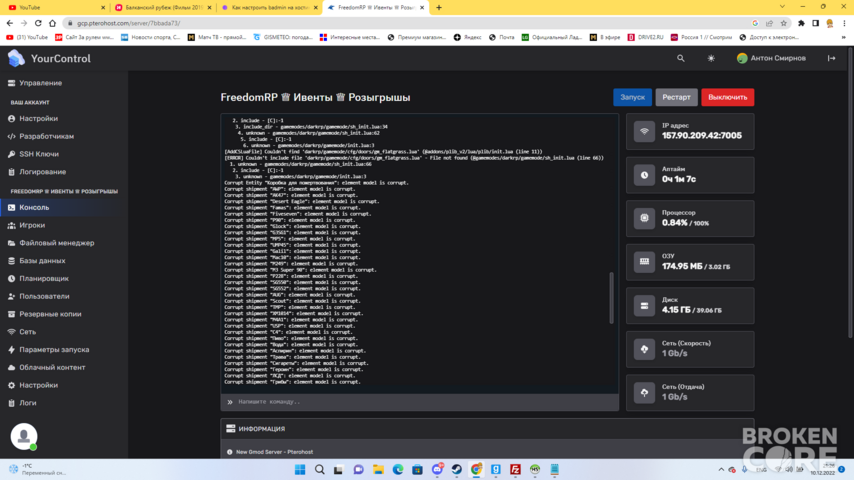Click the IP адрес 157.90.209.42:7005 card
The height and width of the screenshot is (480, 854).
point(690,131)
